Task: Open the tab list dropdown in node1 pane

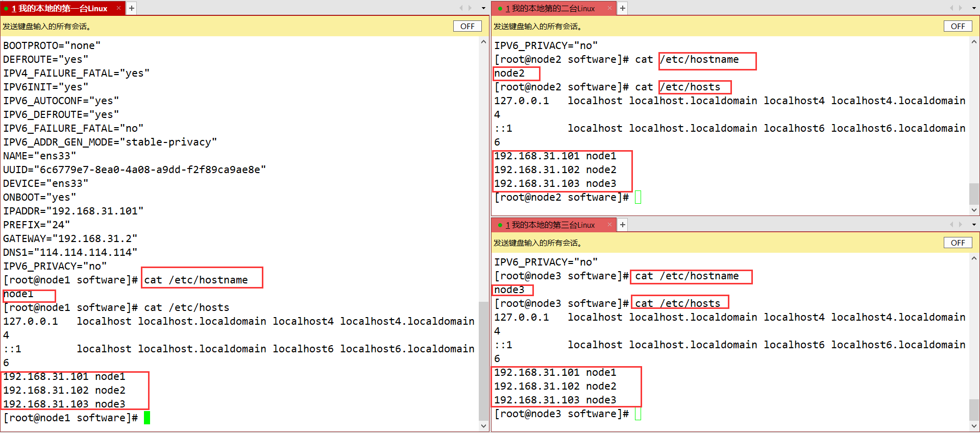Action: 483,8
